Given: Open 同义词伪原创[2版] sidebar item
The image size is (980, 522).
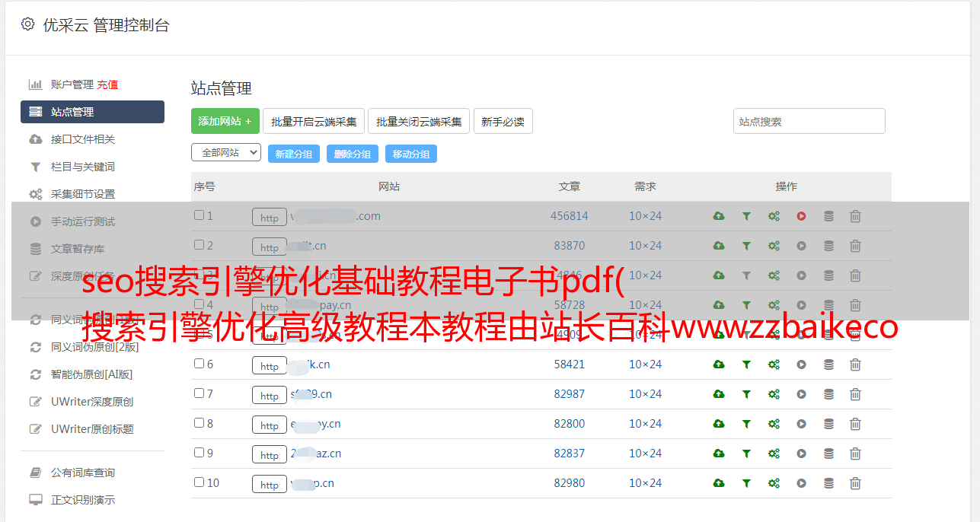Looking at the screenshot, I should tap(95, 347).
